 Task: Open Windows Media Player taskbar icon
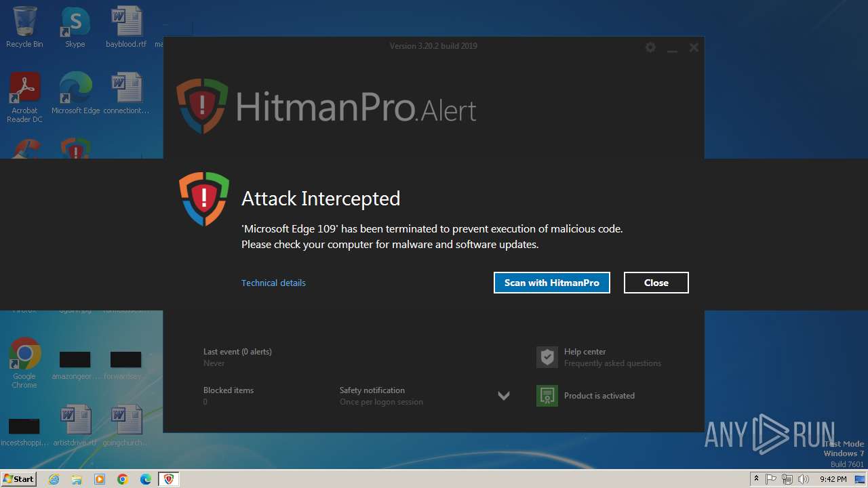pos(100,479)
